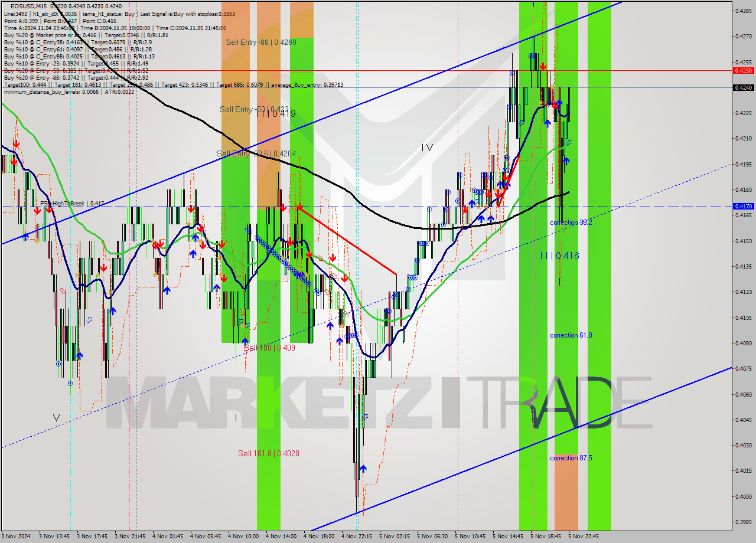
Task: Click the 0.4000 price axis value
Action: (x=742, y=496)
